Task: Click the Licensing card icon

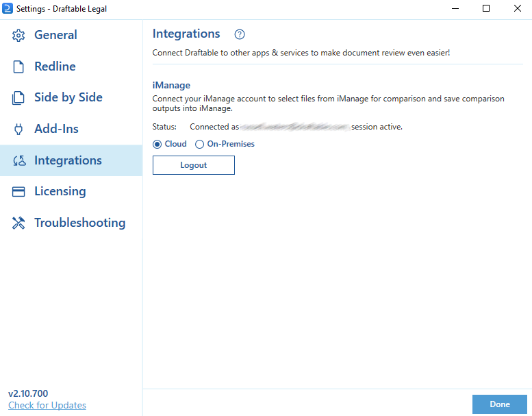Action: pyautogui.click(x=18, y=191)
